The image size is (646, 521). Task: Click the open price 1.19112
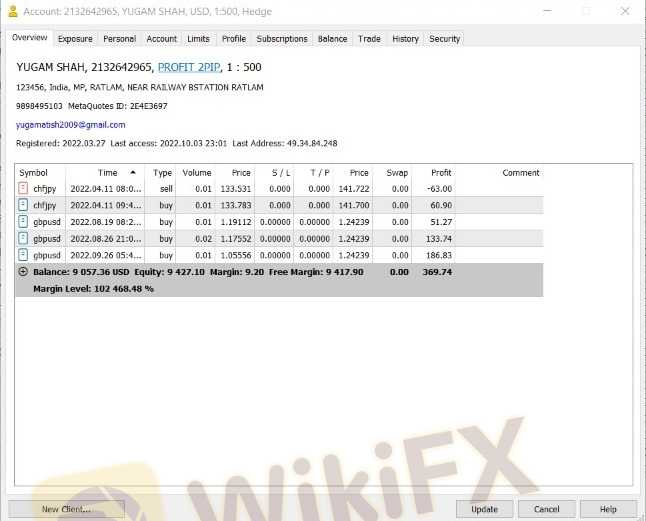pyautogui.click(x=236, y=222)
